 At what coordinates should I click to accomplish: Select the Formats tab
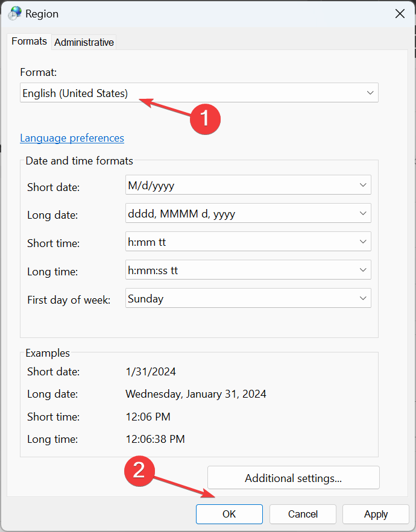tap(29, 42)
